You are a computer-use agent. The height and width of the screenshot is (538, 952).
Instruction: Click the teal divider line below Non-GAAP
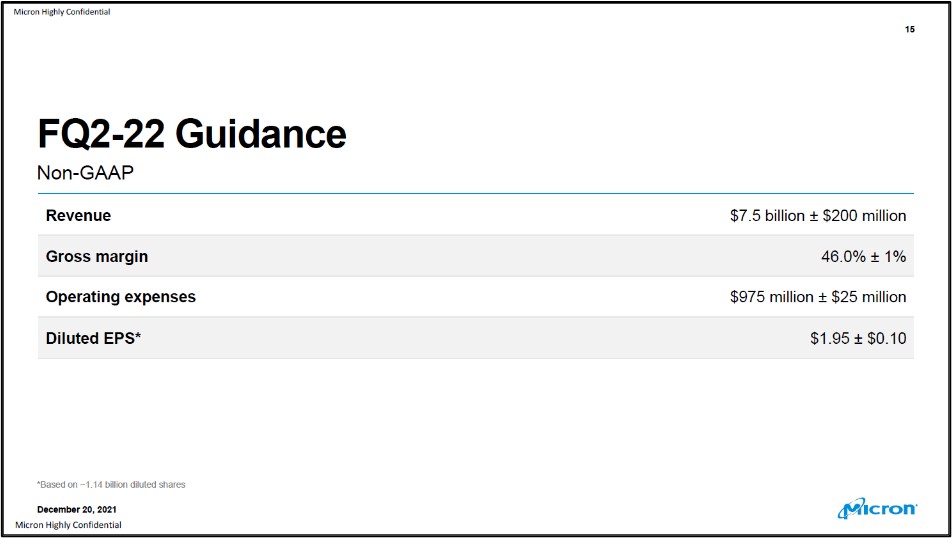475,193
